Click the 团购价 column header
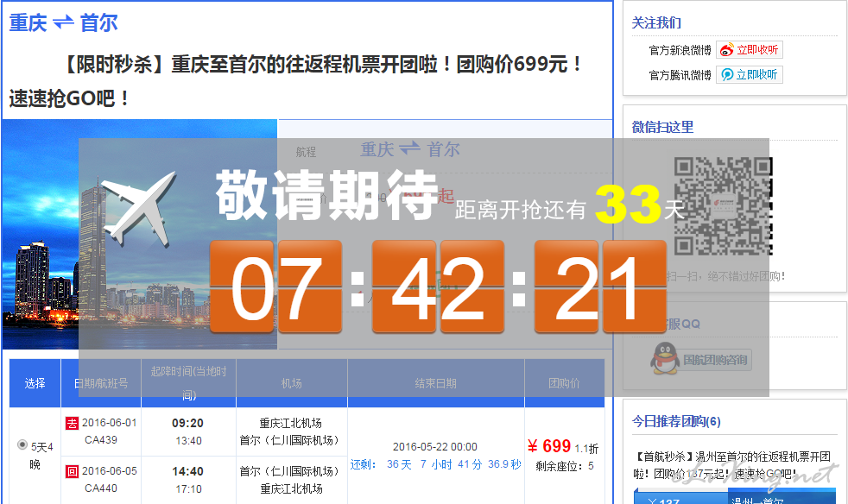 click(564, 383)
